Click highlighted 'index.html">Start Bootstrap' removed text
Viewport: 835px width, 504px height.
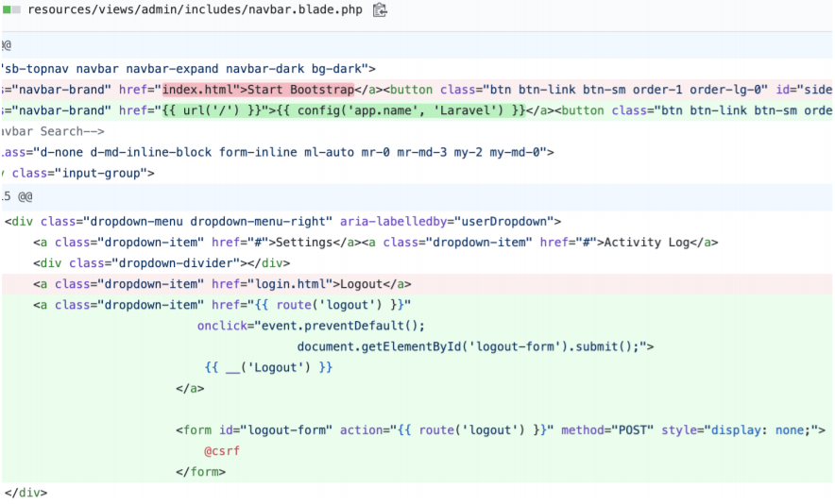[x=258, y=90]
